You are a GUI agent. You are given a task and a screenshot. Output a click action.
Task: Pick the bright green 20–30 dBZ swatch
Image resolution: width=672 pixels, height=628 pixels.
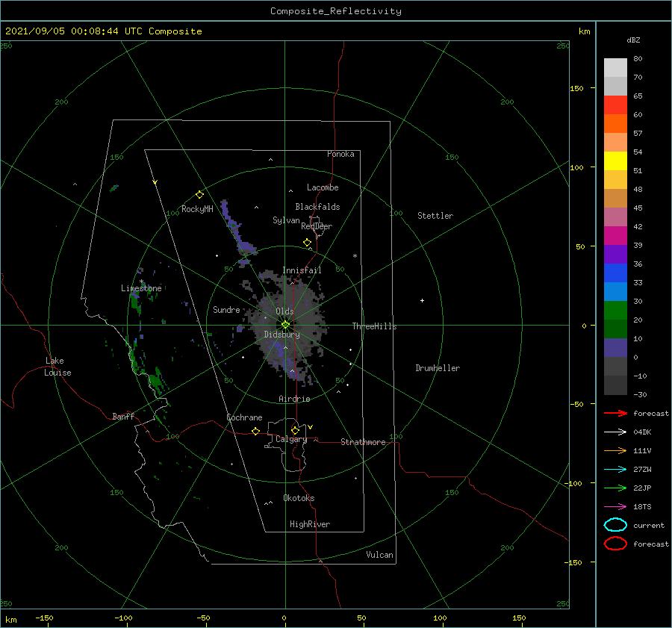click(615, 311)
